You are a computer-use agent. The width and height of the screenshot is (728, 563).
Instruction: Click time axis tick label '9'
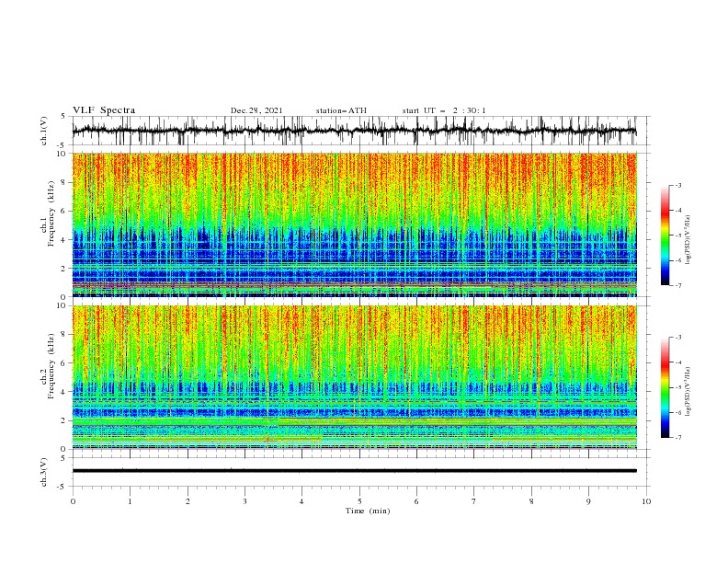588,501
